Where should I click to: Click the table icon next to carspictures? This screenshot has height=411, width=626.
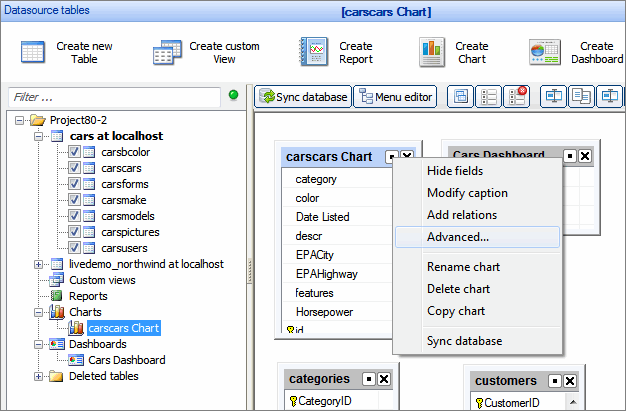pyautogui.click(x=89, y=232)
